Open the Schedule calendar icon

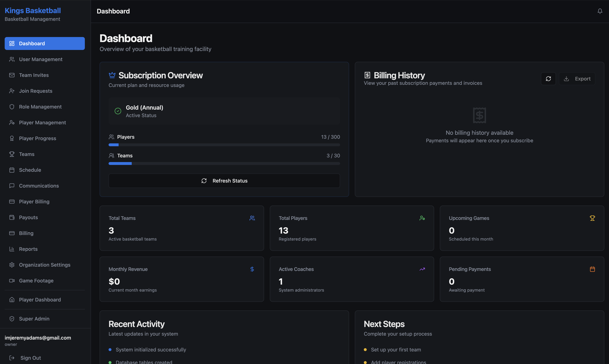(x=12, y=170)
